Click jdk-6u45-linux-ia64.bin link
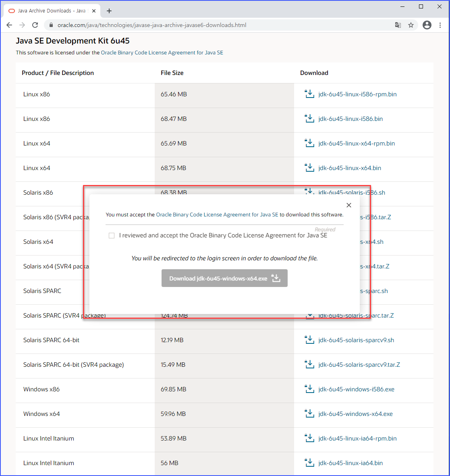Viewport: 450px width, 476px height. pyautogui.click(x=350, y=463)
